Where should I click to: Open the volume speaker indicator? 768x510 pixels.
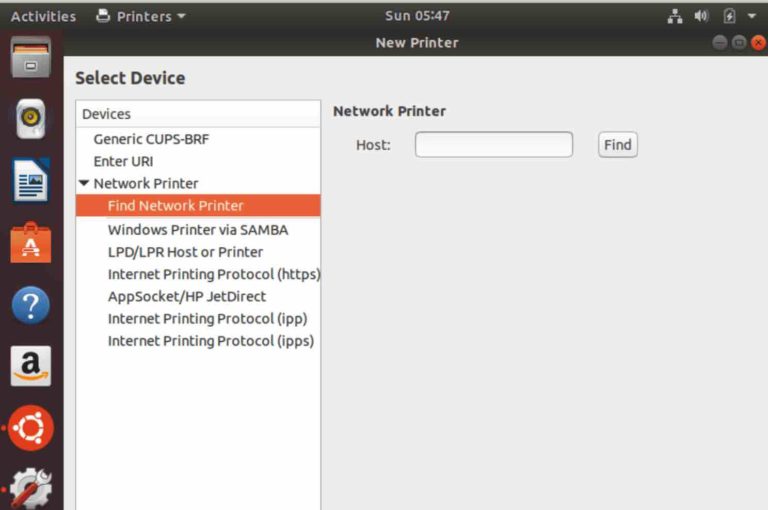click(702, 16)
